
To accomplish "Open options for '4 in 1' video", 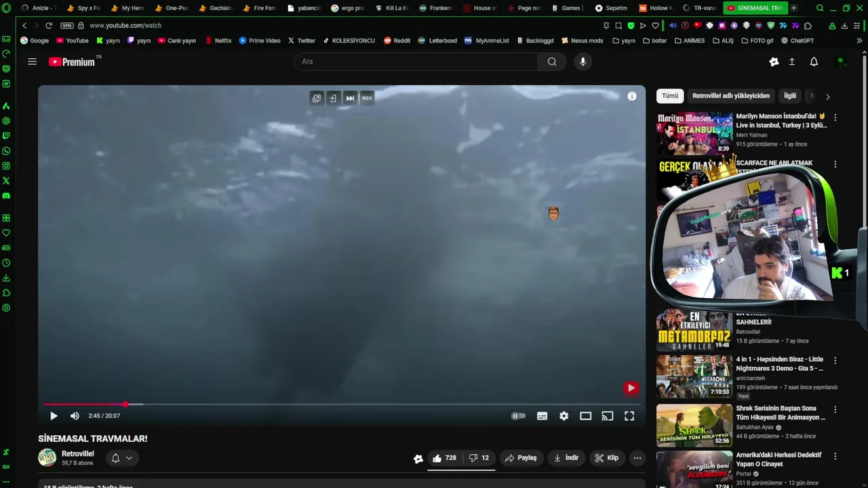I will pos(835,361).
